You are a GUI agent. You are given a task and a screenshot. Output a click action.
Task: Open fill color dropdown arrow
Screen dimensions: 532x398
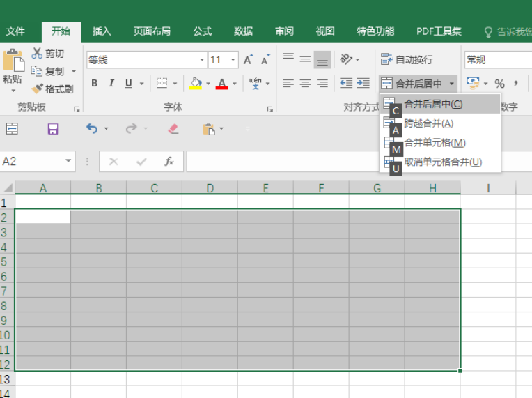208,83
